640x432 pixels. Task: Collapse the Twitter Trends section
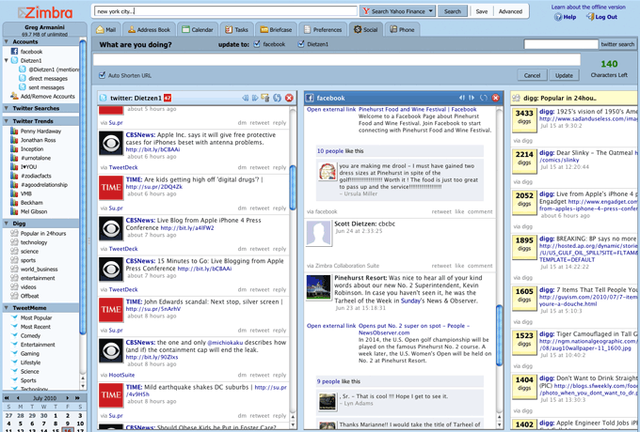click(7, 121)
